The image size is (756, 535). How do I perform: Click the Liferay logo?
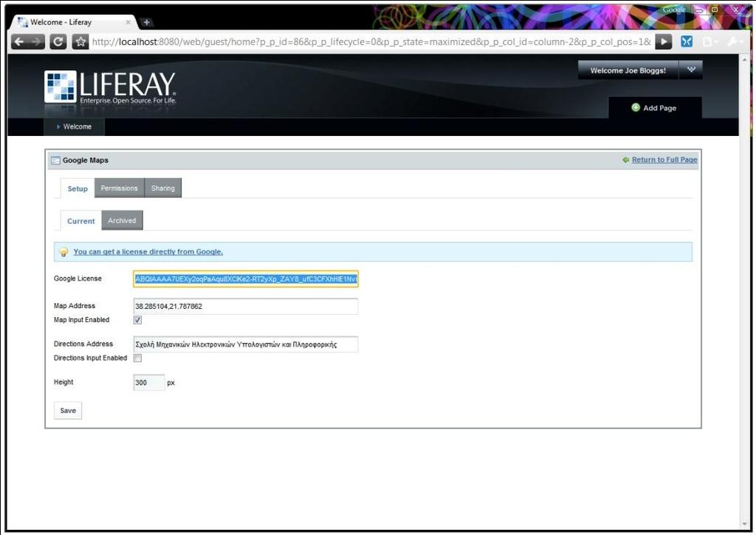111,87
